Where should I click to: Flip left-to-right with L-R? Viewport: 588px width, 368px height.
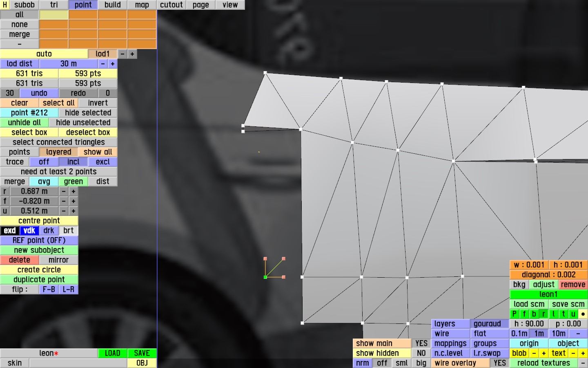pos(69,289)
